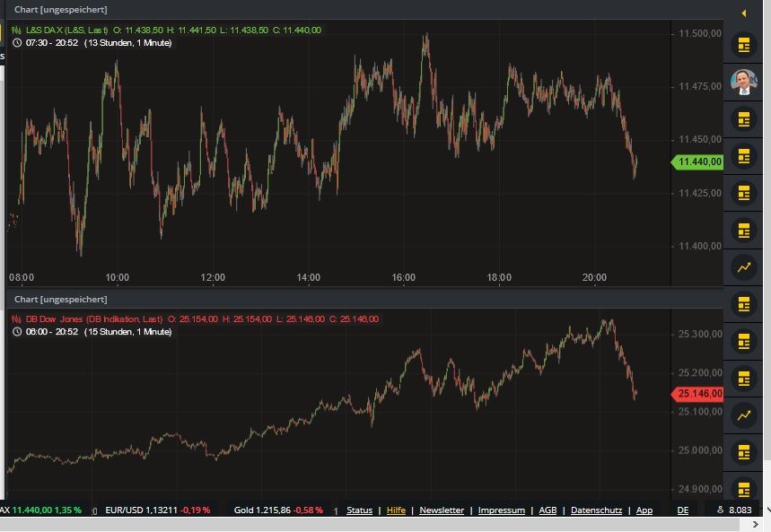The image size is (771, 532).
Task: Open the lower line-chart tool in the sidebar
Action: click(743, 416)
